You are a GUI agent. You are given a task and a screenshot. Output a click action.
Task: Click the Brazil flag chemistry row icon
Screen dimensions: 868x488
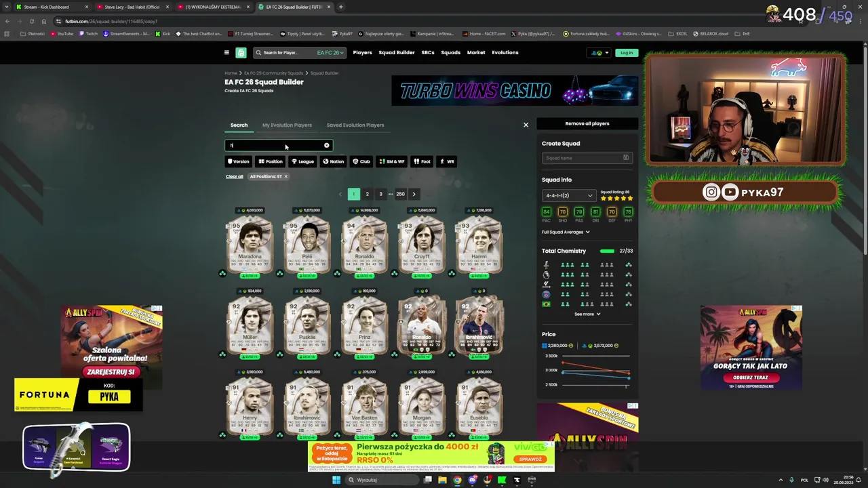point(547,304)
